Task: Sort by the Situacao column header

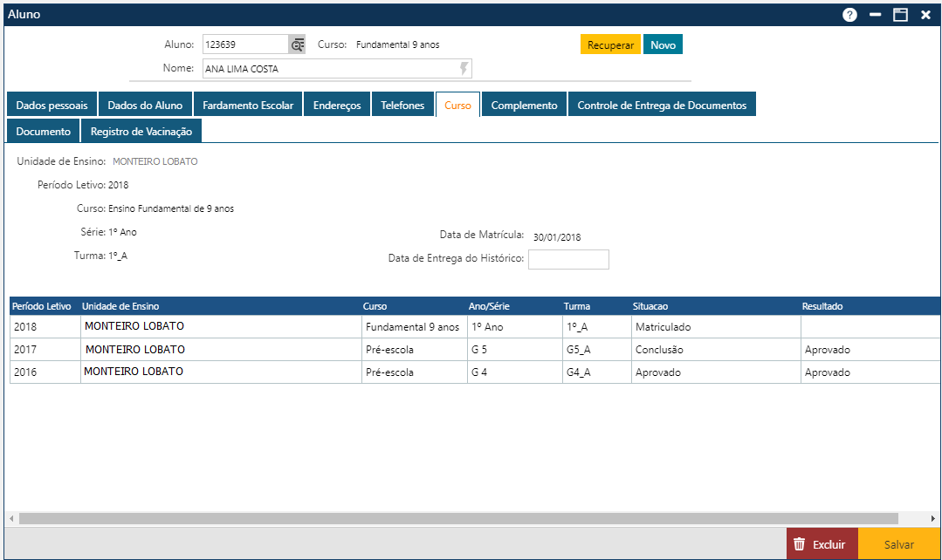Action: [x=650, y=306]
